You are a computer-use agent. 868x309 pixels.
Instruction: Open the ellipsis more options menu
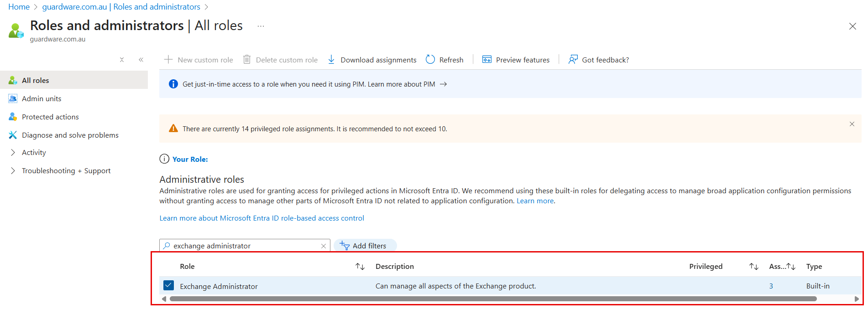pyautogui.click(x=261, y=26)
